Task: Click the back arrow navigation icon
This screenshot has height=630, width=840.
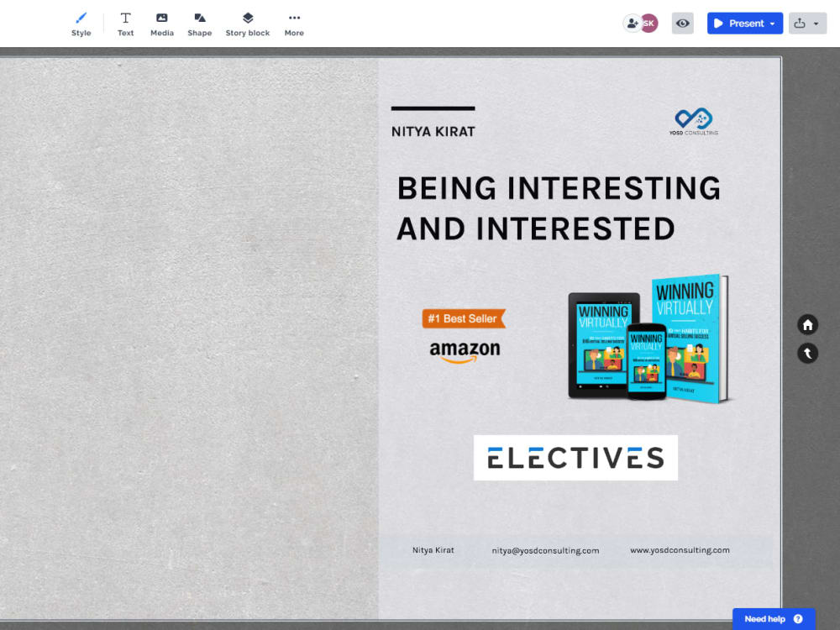Action: 807,353
